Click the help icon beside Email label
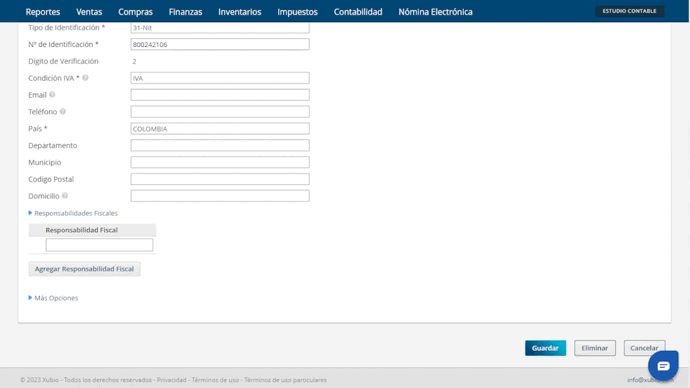Image resolution: width=690 pixels, height=388 pixels. pos(52,95)
